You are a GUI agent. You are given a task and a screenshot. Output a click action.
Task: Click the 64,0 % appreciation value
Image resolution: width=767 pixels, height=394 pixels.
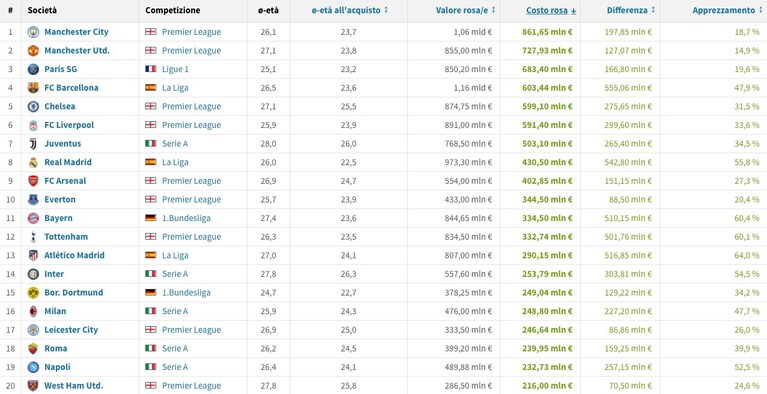(746, 255)
